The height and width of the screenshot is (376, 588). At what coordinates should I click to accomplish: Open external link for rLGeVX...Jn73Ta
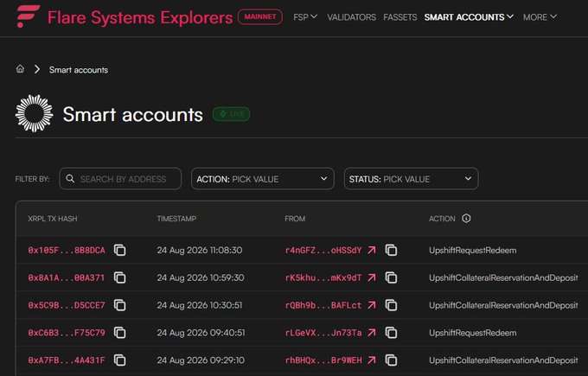click(x=372, y=333)
